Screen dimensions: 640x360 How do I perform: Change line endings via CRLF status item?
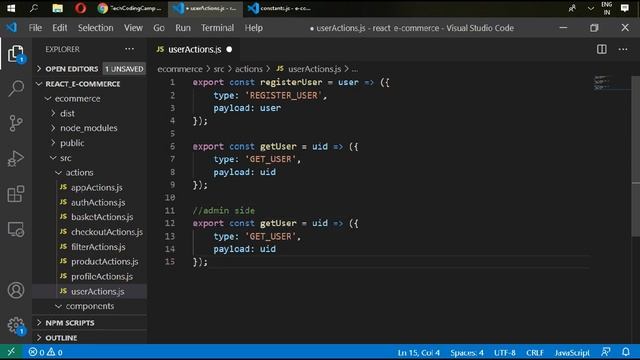[535, 352]
